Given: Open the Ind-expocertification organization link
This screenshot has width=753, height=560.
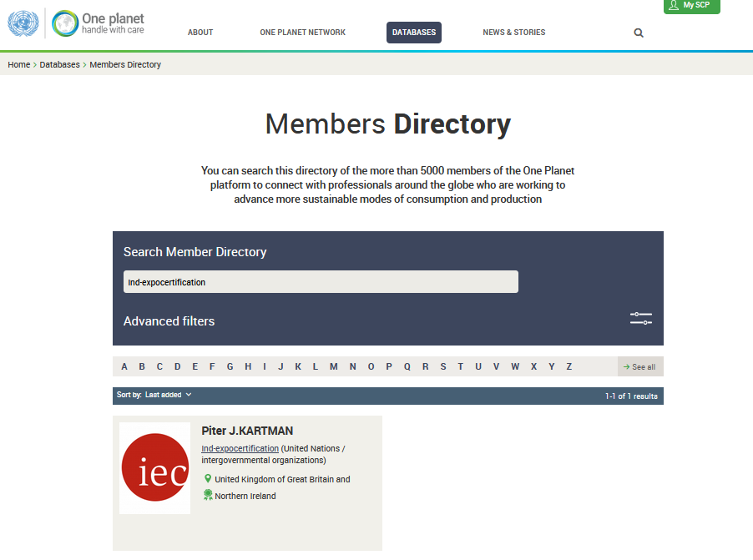Looking at the screenshot, I should tap(240, 448).
